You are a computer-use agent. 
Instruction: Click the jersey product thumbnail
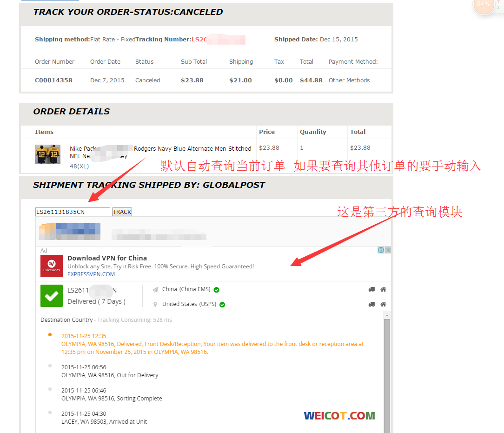(x=47, y=154)
